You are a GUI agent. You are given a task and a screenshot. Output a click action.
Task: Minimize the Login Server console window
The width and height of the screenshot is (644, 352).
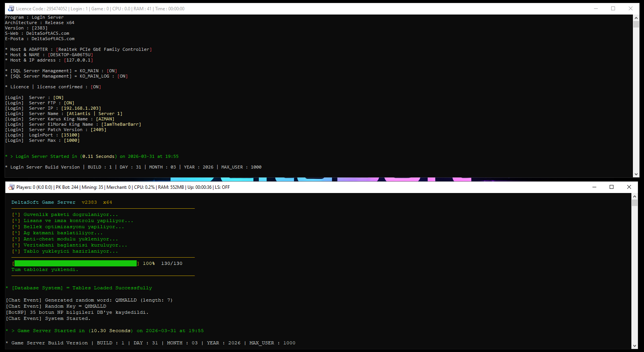pos(596,8)
